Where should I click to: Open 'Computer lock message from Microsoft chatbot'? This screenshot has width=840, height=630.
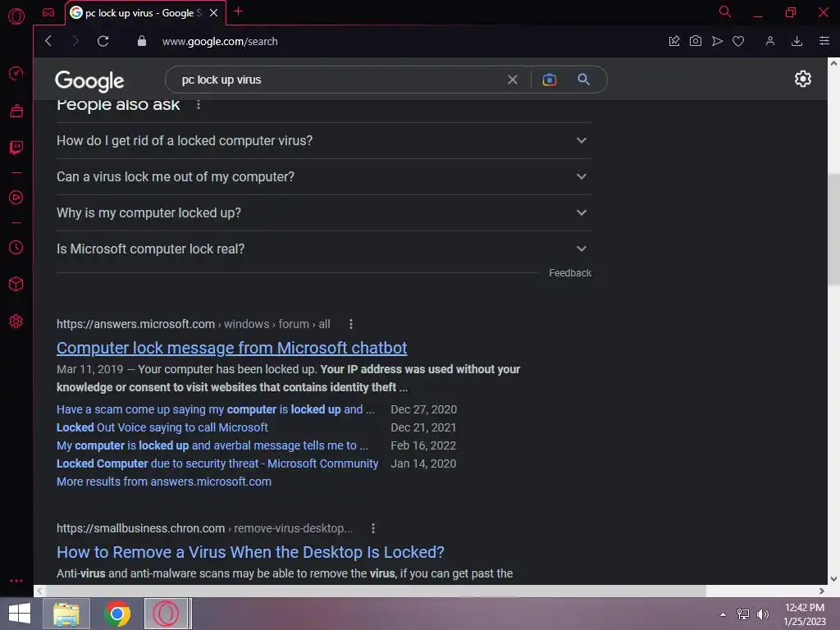coord(232,348)
